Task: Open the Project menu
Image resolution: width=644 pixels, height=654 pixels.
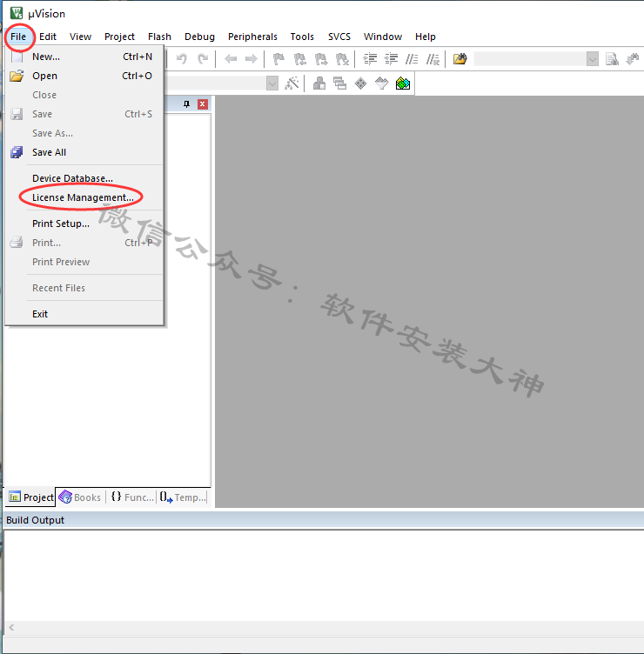Action: [x=119, y=37]
